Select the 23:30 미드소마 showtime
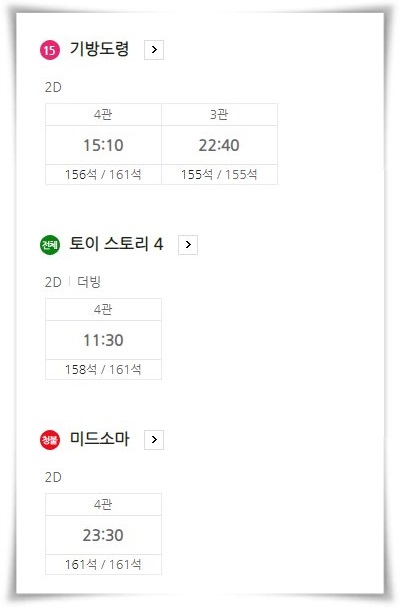This screenshot has height=607, width=399. 103,535
